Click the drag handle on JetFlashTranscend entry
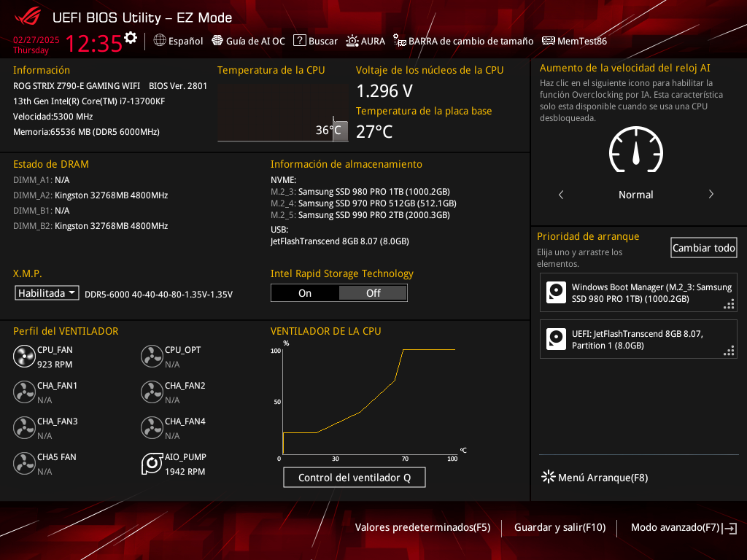Screen dimensions: 747x560 click(729, 351)
